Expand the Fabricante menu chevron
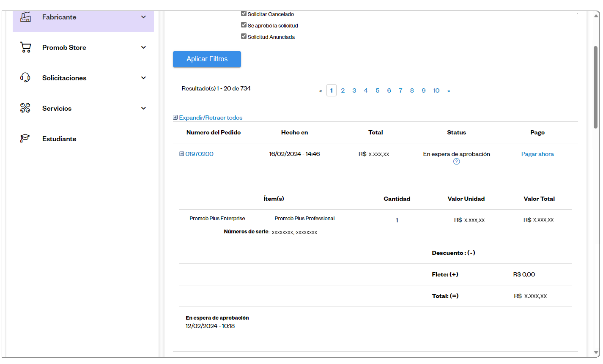This screenshot has height=364, width=603. tap(143, 17)
